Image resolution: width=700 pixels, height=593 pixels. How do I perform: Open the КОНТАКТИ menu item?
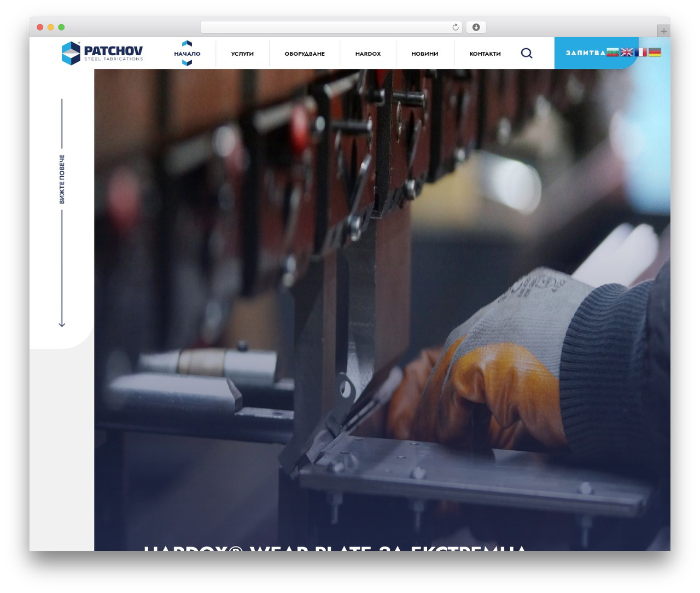pos(485,54)
